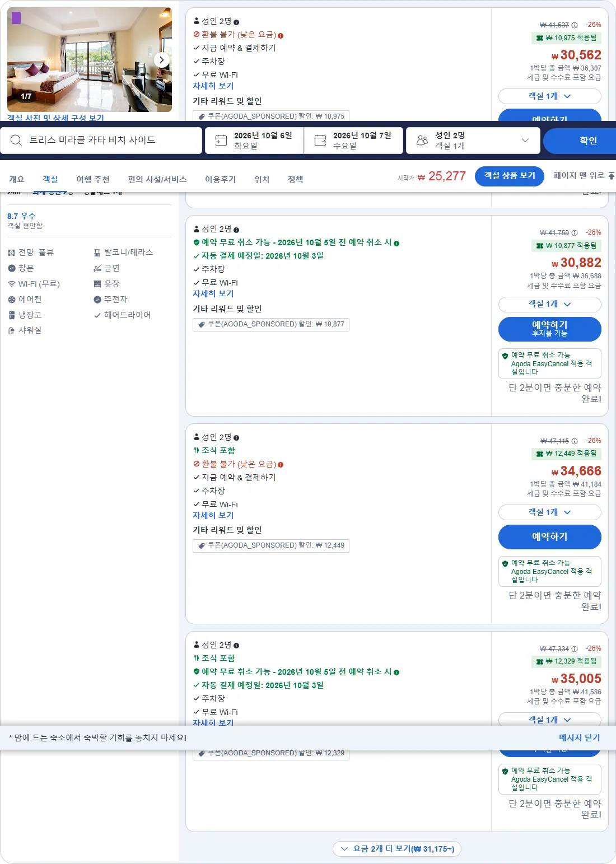Image resolution: width=616 pixels, height=864 pixels.
Task: Click next photo arrow on room image
Action: coord(161,59)
